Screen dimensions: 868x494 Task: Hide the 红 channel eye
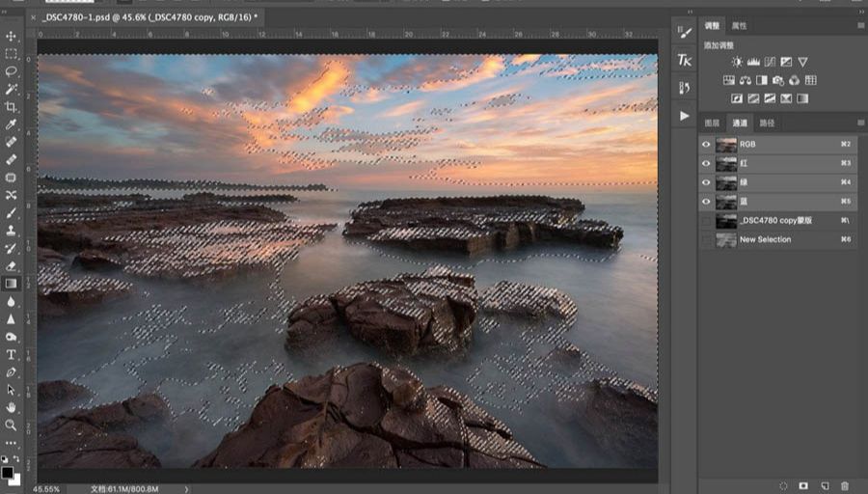(706, 163)
